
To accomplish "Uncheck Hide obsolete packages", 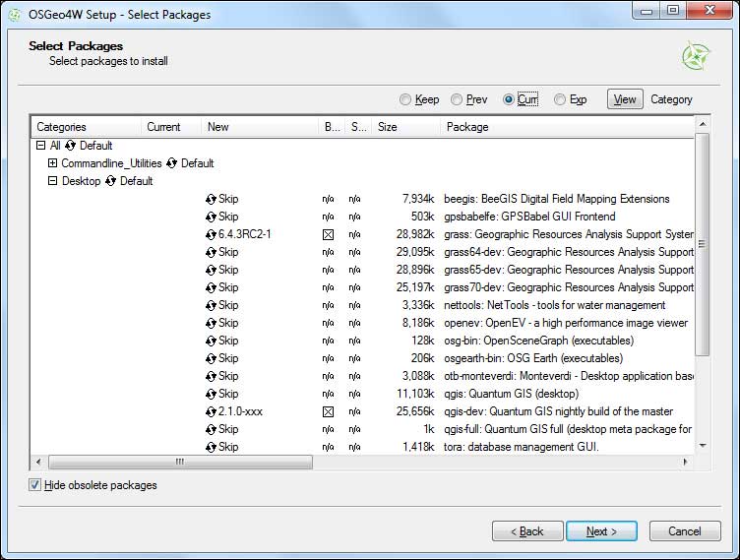I will click(35, 485).
